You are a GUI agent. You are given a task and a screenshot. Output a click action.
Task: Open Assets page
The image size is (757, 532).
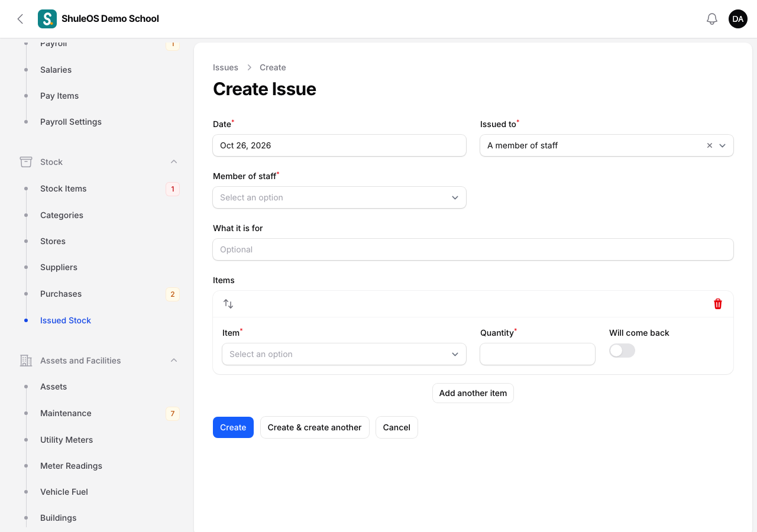[x=53, y=387]
